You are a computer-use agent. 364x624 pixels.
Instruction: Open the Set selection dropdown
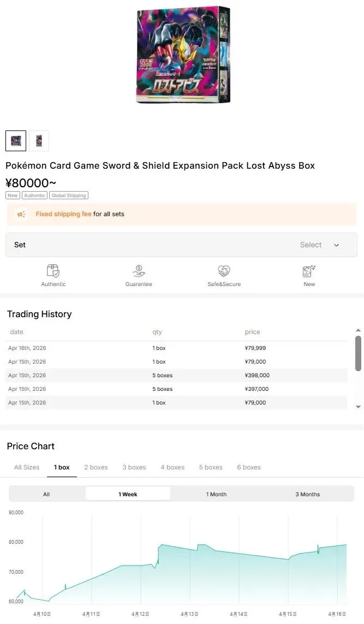tap(181, 245)
